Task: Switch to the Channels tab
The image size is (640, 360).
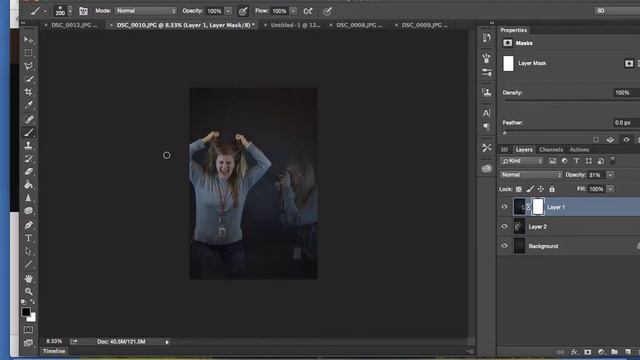Action: tap(551, 150)
